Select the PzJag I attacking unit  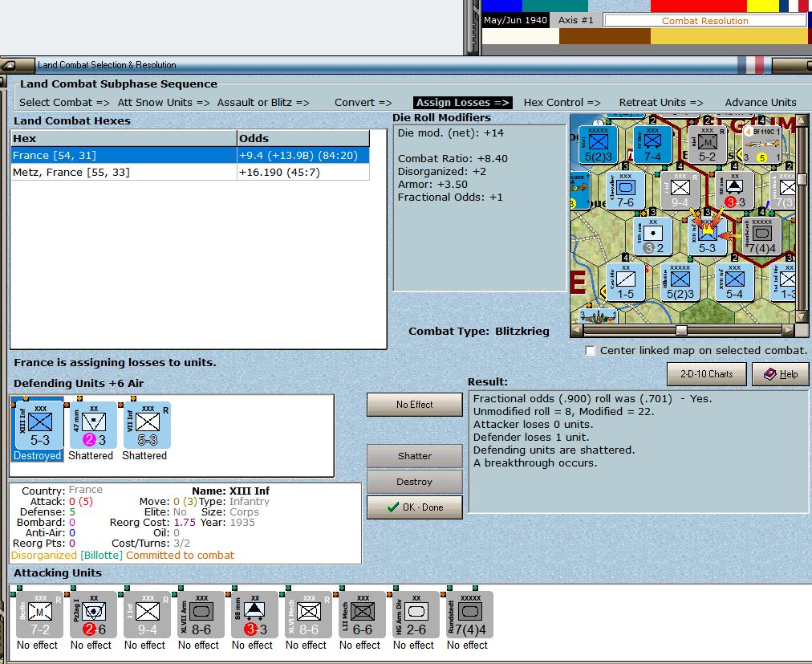[x=93, y=615]
